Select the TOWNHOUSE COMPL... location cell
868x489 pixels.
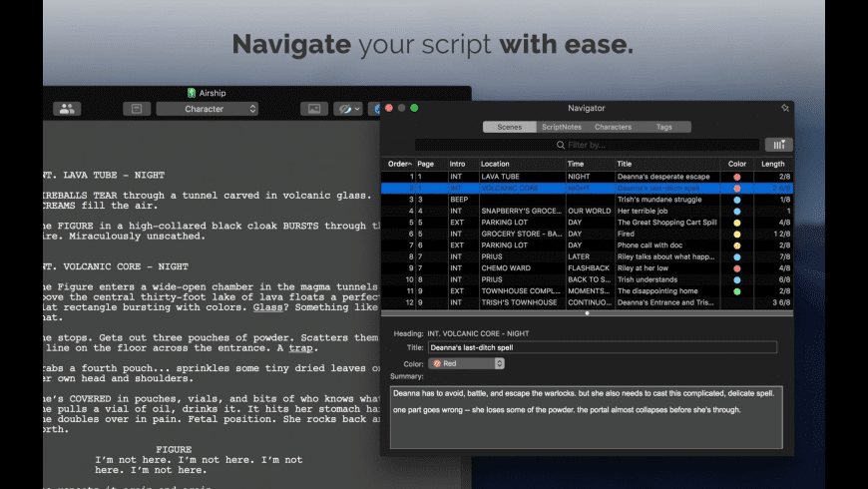(522, 290)
